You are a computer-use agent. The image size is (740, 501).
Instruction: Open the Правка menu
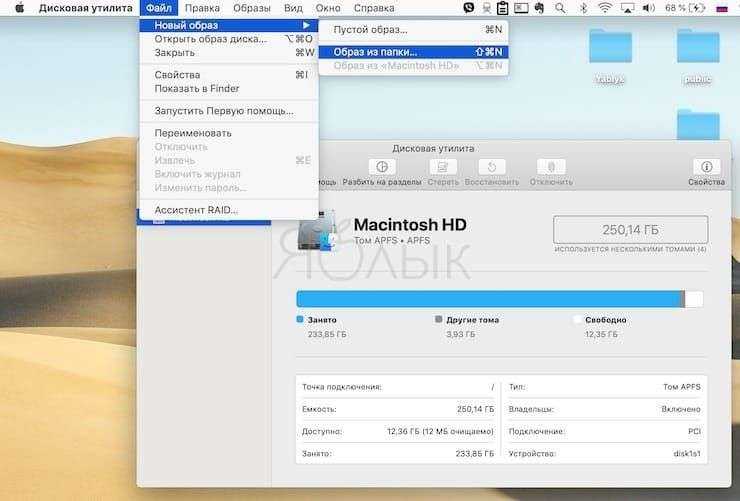tap(202, 8)
